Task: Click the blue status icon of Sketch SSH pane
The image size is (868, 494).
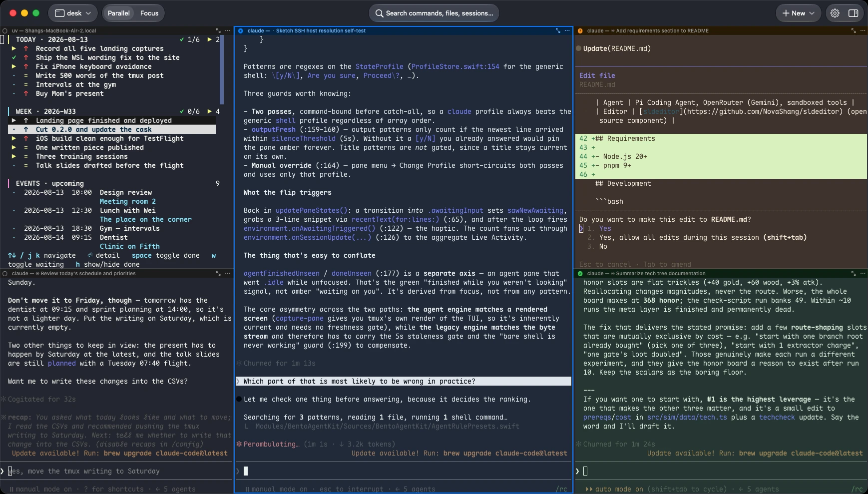Action: (x=240, y=30)
